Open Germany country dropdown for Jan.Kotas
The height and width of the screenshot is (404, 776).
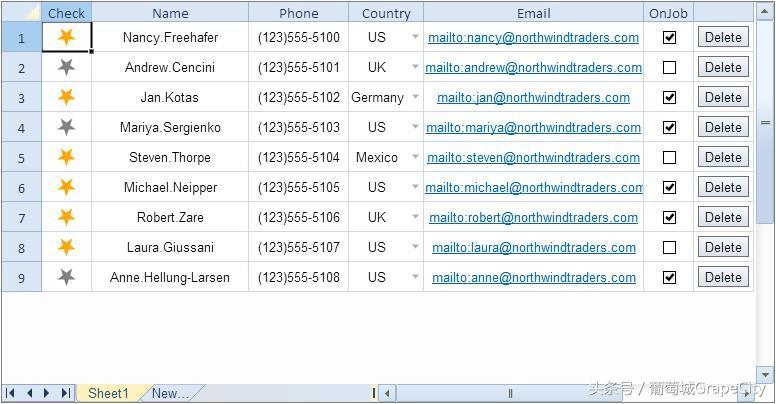pyautogui.click(x=415, y=97)
